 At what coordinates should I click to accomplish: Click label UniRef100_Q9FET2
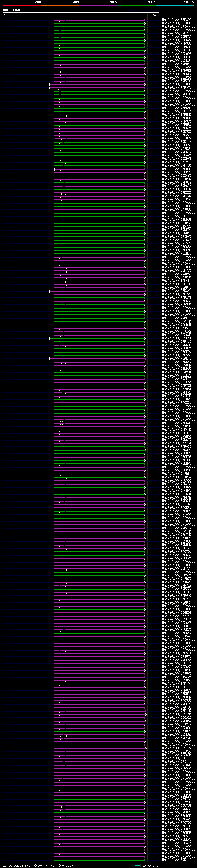coord(177,318)
